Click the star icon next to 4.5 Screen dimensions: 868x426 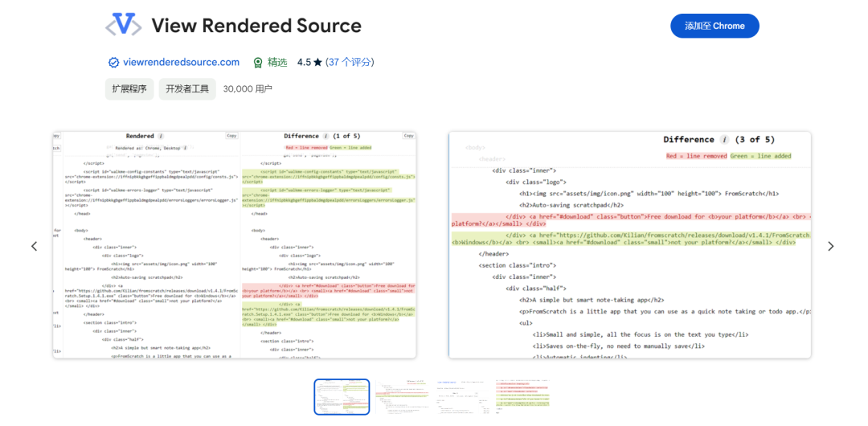(x=317, y=63)
